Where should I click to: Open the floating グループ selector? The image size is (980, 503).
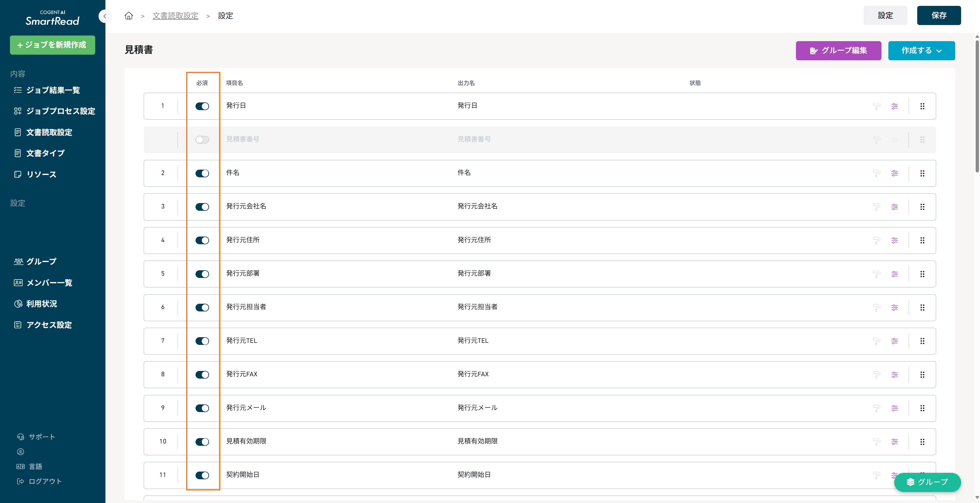tap(927, 482)
